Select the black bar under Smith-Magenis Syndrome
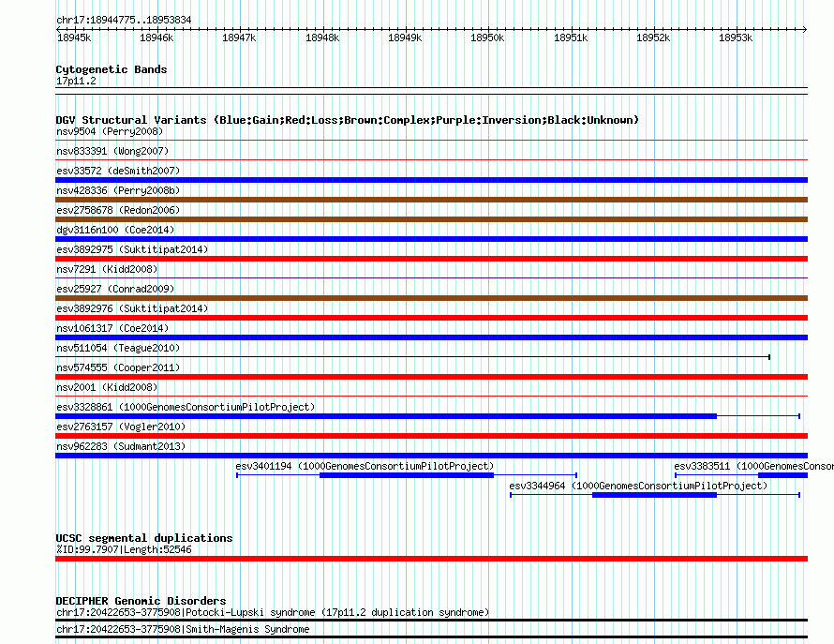The image size is (834, 644). (431, 637)
